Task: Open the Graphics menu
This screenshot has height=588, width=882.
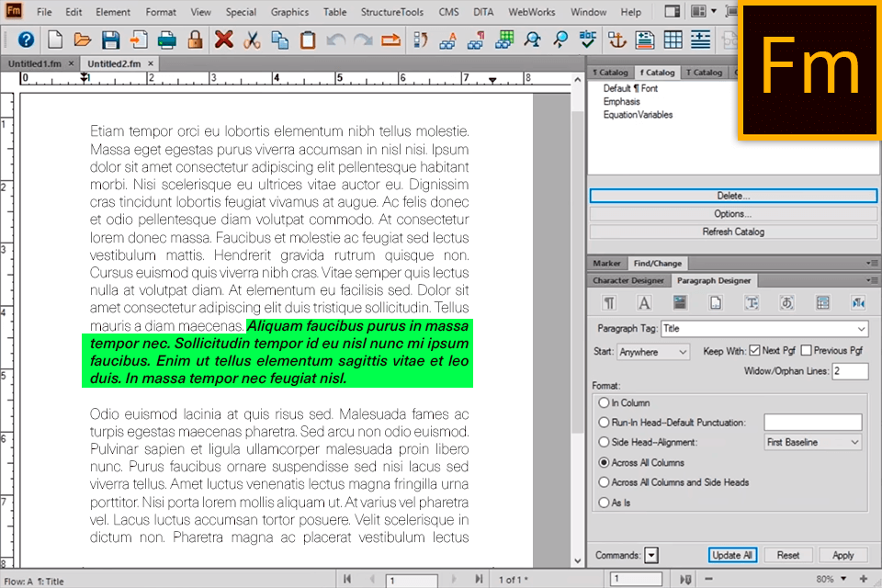Action: pyautogui.click(x=289, y=12)
